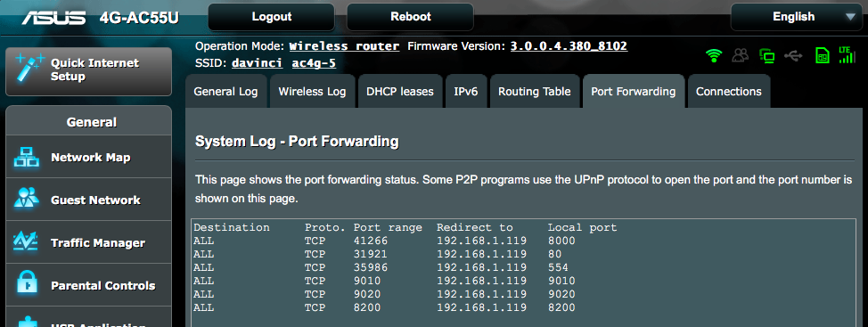Click the davinci SSID link
The width and height of the screenshot is (868, 327).
click(257, 63)
